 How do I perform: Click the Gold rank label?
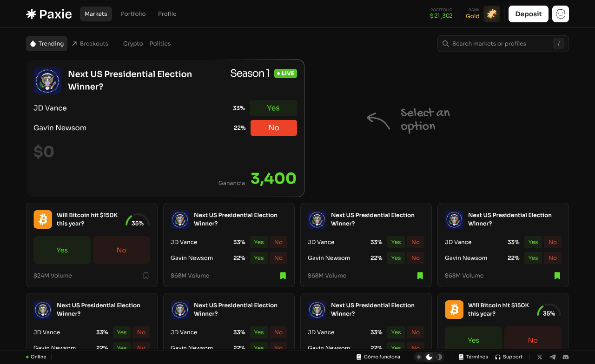[x=473, y=16]
